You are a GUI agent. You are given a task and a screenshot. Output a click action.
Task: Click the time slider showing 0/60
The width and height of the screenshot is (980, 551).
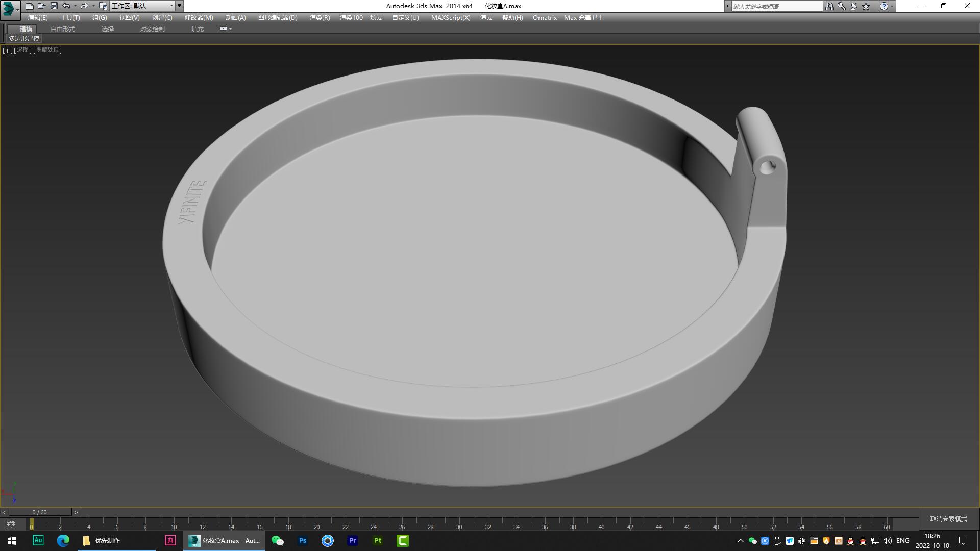(39, 512)
